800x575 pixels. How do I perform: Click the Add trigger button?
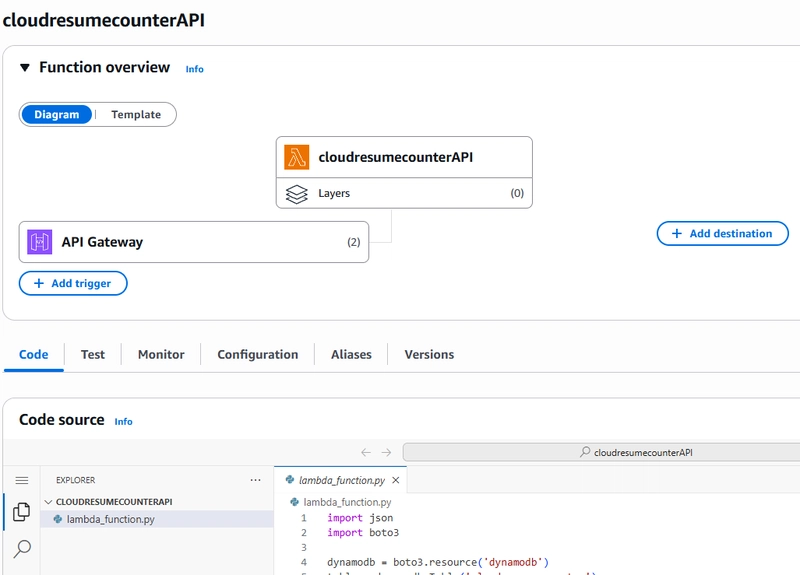73,283
